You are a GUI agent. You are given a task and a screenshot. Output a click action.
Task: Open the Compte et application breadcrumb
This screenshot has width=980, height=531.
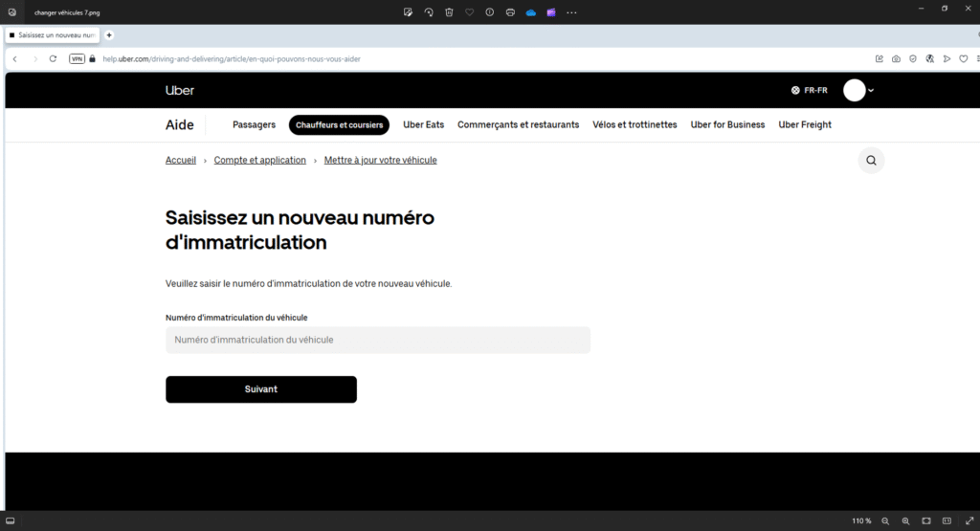pos(260,160)
